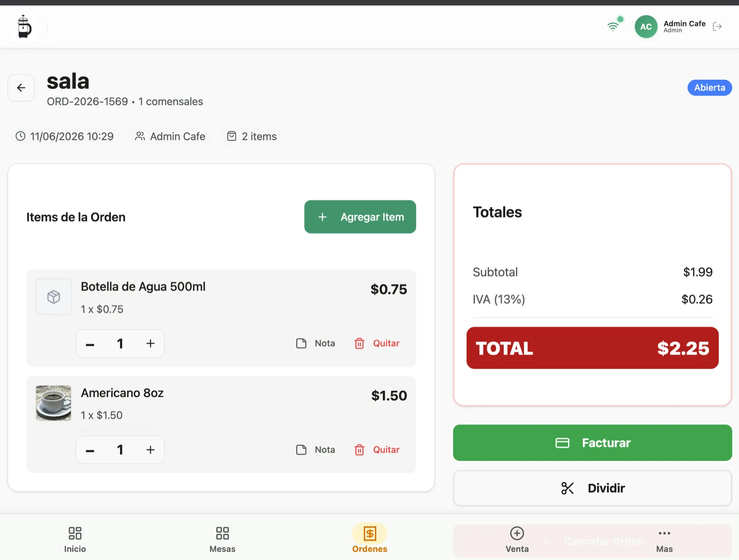The width and height of the screenshot is (739, 560).
Task: Click the clock icon beside the order date
Action: click(x=20, y=136)
